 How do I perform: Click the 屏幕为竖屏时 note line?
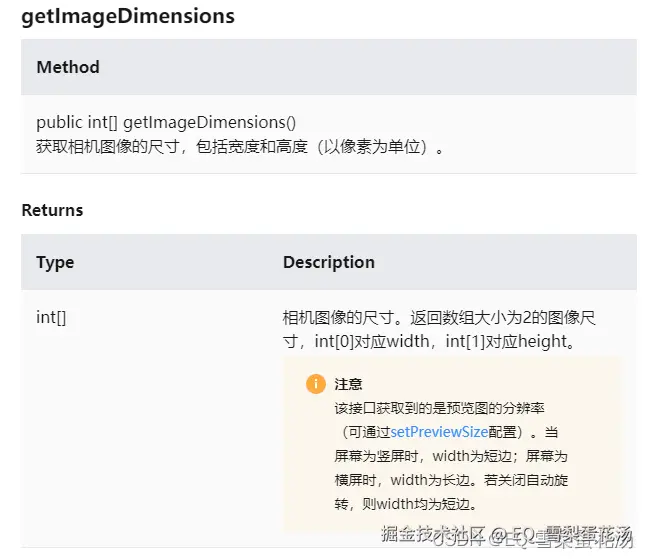point(450,456)
